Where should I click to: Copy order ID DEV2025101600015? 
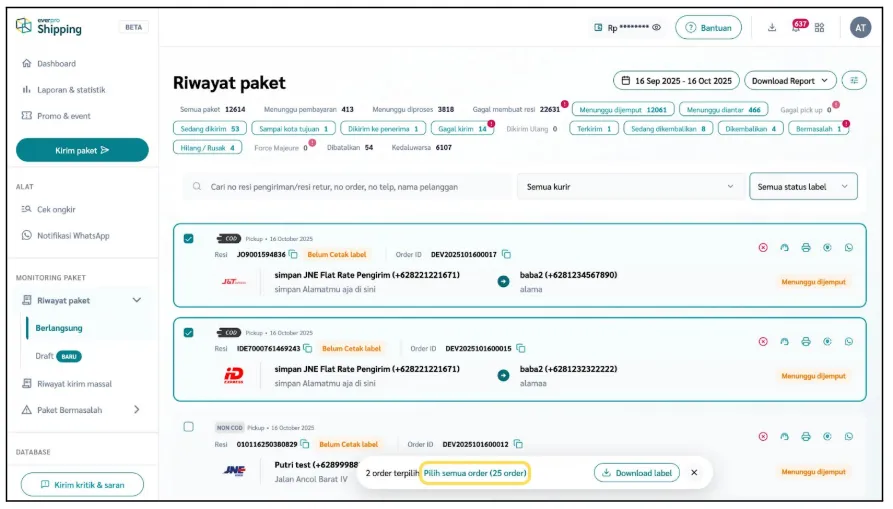[521, 349]
